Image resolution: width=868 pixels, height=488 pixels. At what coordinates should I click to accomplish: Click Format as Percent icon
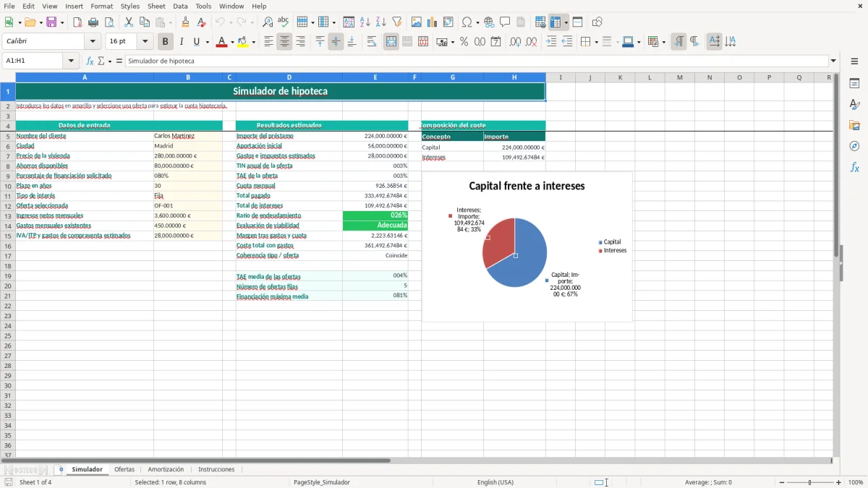click(464, 42)
